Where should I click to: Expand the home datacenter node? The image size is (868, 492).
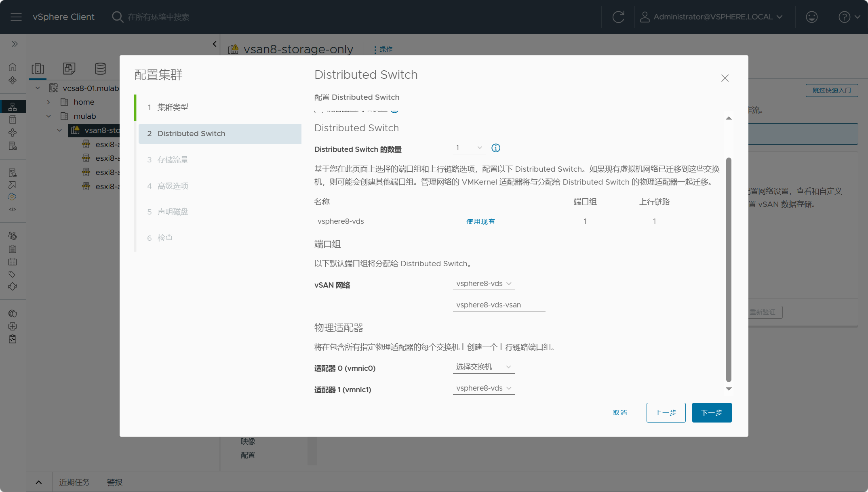(x=48, y=102)
